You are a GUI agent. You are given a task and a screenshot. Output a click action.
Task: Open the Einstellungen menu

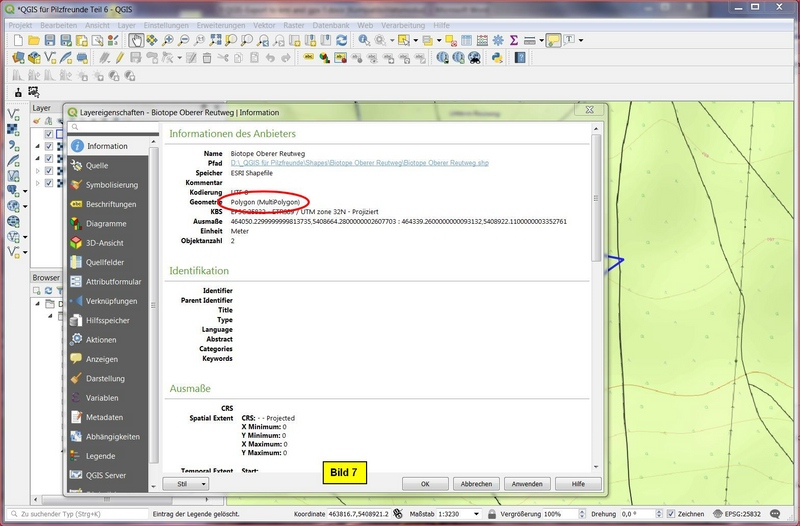click(164, 24)
